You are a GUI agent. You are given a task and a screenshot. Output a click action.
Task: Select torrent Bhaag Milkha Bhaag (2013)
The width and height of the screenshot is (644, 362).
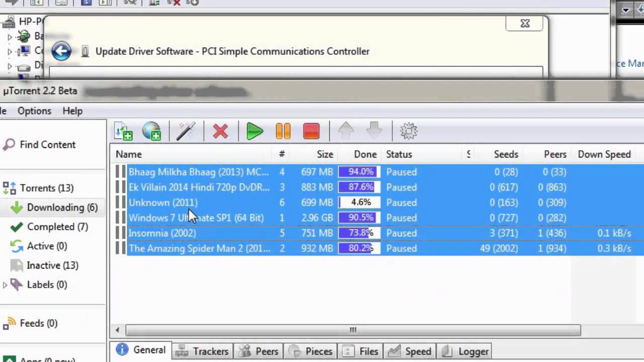pyautogui.click(x=199, y=172)
